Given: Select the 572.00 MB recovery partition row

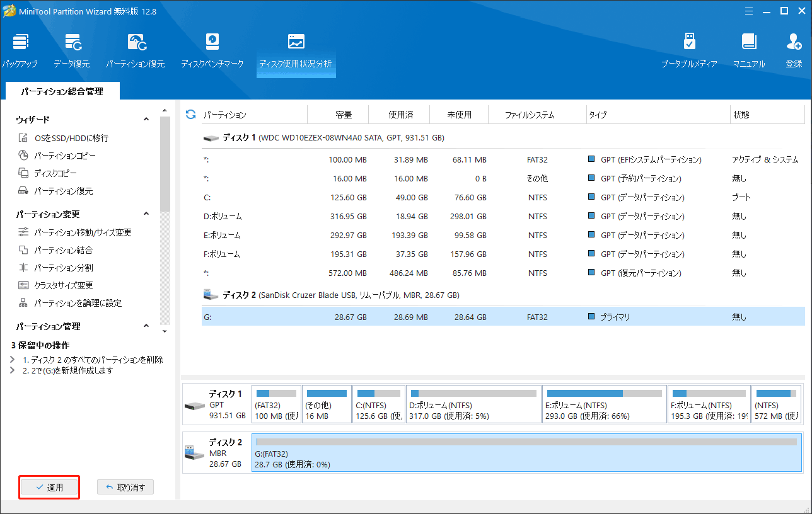Looking at the screenshot, I should pos(503,273).
